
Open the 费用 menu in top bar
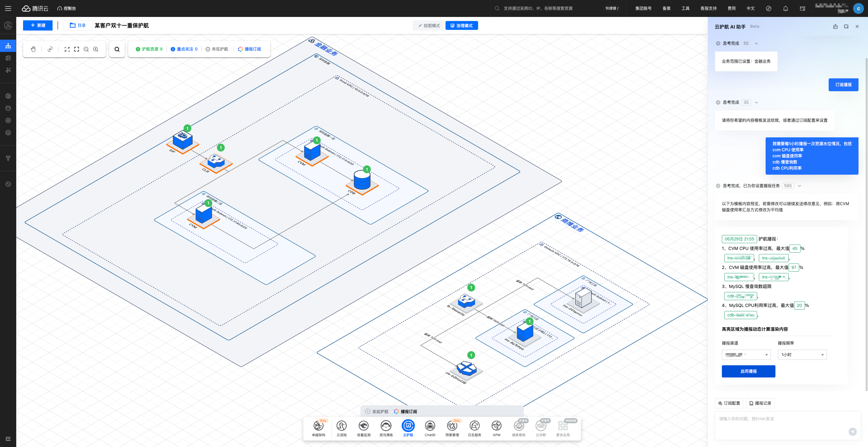tap(731, 8)
